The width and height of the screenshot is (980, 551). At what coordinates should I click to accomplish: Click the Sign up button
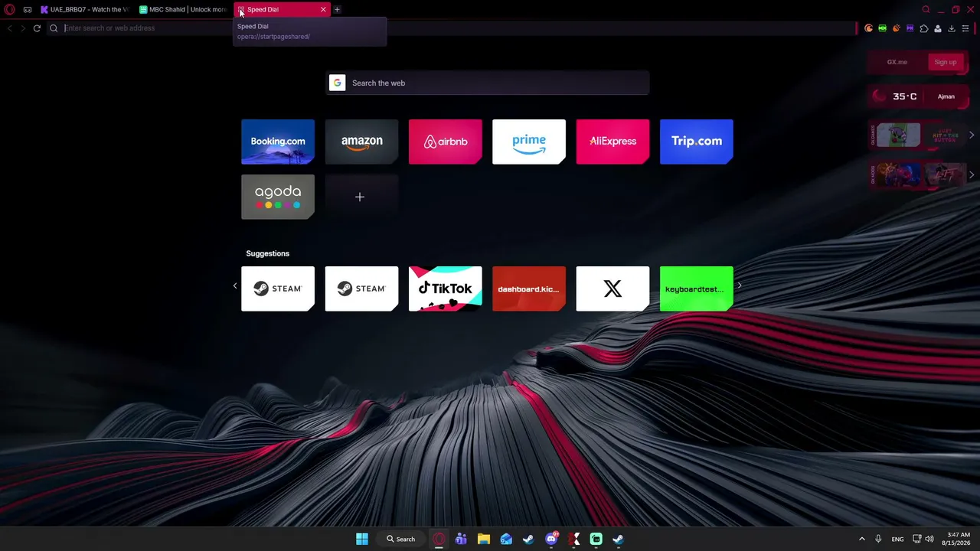click(x=946, y=62)
